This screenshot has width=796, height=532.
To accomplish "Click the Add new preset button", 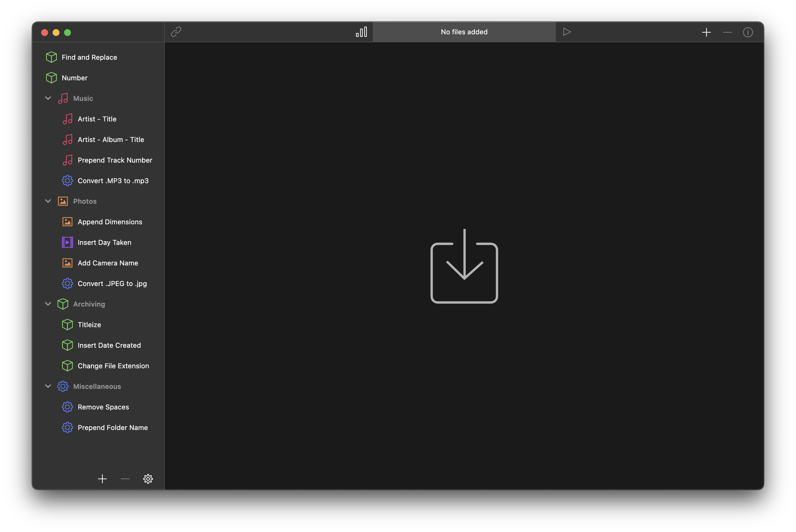I will click(102, 479).
